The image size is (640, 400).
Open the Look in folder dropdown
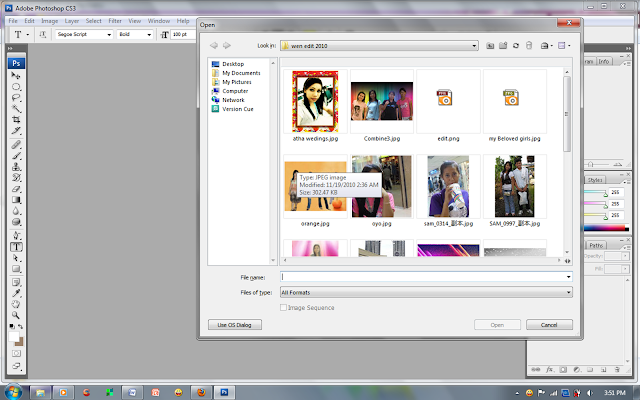474,46
